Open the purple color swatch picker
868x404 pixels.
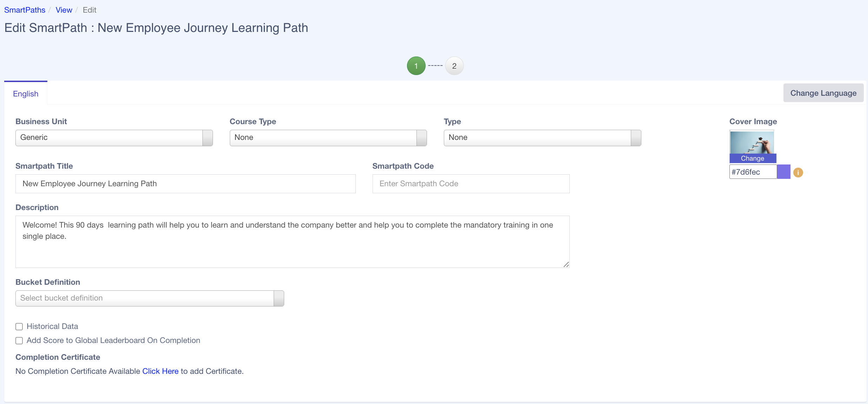coord(783,172)
